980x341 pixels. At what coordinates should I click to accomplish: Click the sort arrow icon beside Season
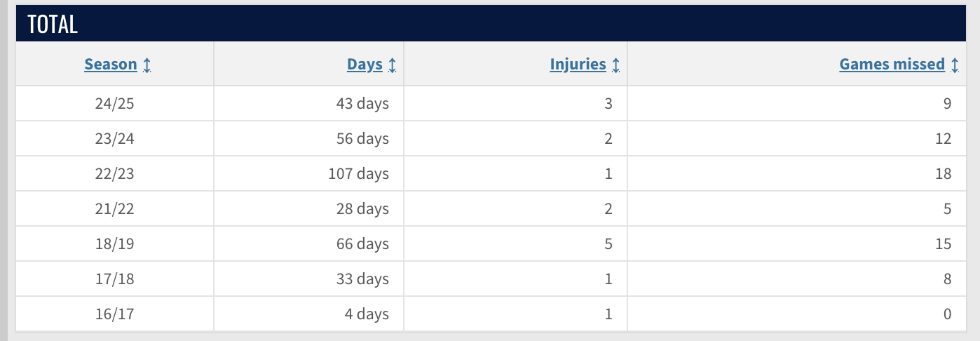click(147, 65)
